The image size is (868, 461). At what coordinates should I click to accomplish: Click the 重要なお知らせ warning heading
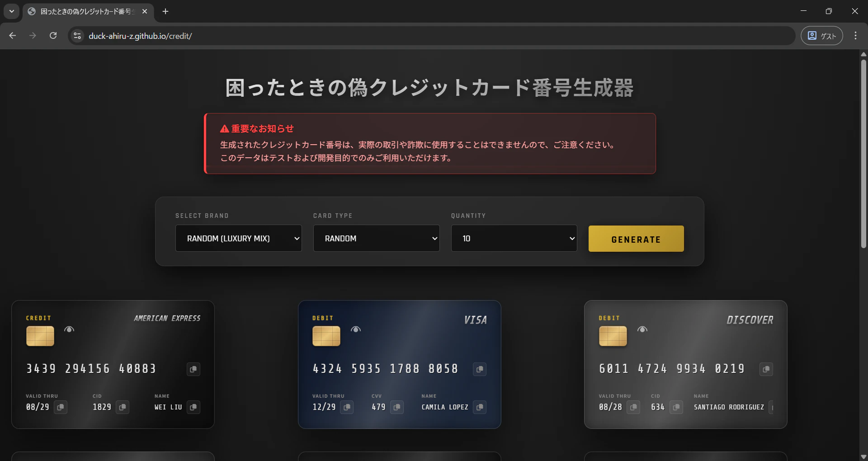[257, 129]
